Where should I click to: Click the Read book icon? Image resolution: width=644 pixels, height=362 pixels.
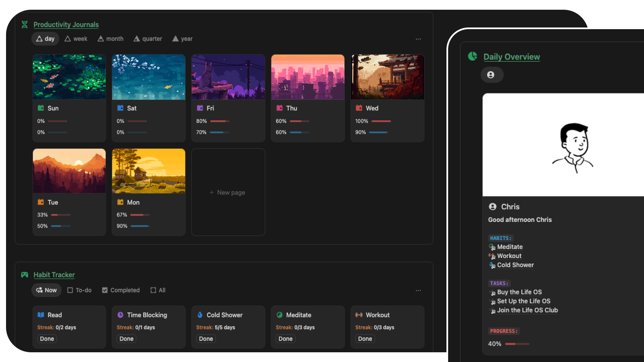(x=41, y=315)
